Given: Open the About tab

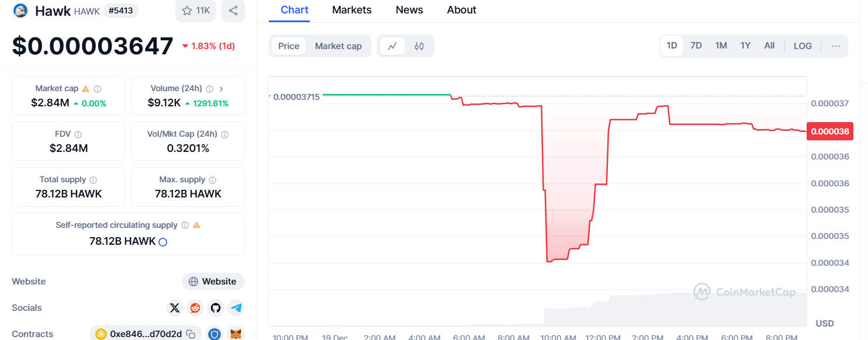Looking at the screenshot, I should click(x=462, y=10).
